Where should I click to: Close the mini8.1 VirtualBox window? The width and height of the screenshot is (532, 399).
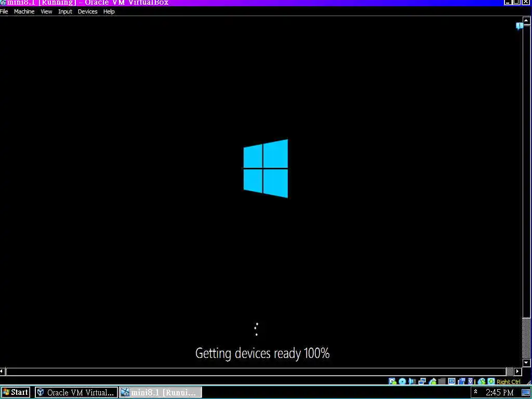(x=525, y=3)
